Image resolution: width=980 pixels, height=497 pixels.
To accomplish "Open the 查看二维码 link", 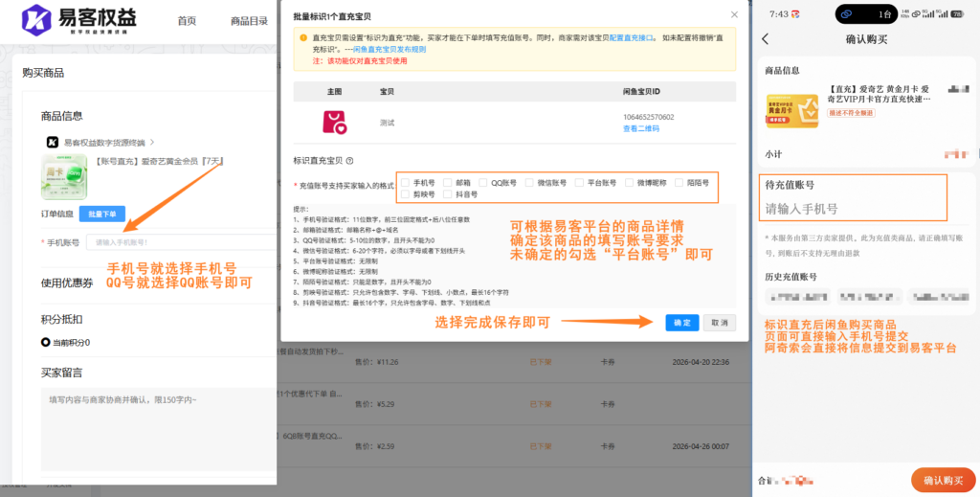I will pyautogui.click(x=640, y=128).
